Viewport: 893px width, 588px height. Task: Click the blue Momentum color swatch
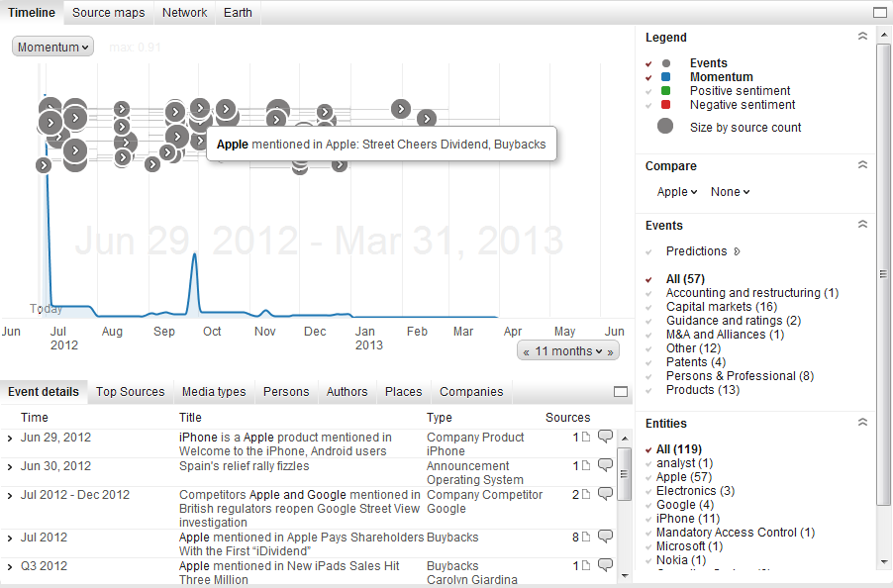click(x=666, y=77)
